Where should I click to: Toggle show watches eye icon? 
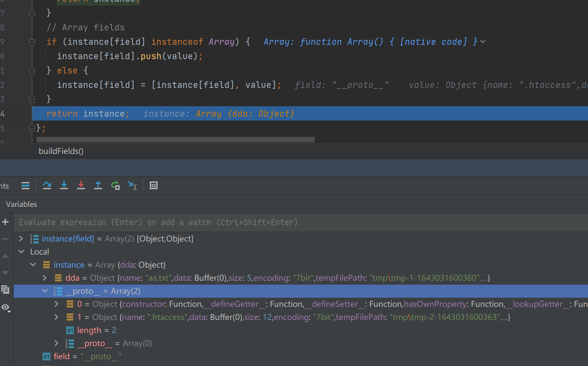coord(6,308)
